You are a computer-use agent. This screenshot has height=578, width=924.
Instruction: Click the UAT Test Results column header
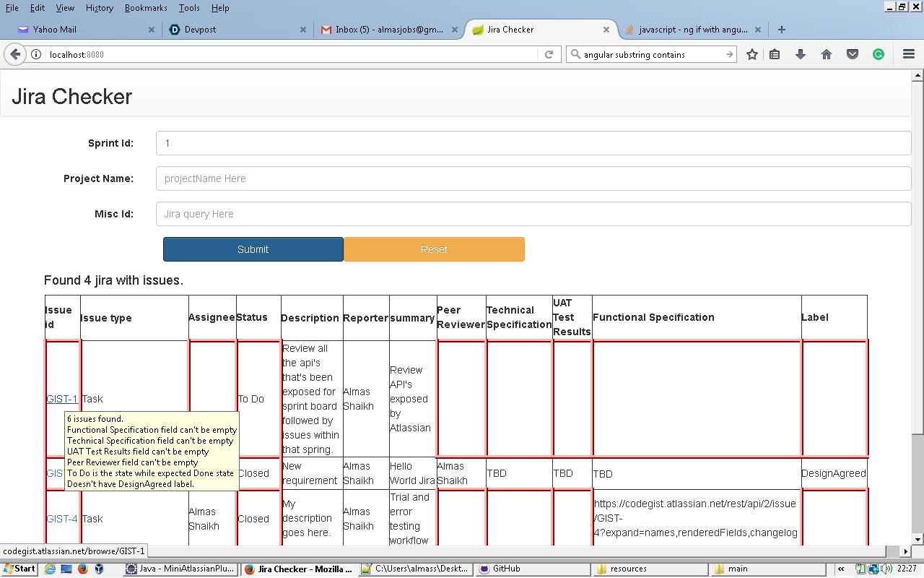(572, 317)
